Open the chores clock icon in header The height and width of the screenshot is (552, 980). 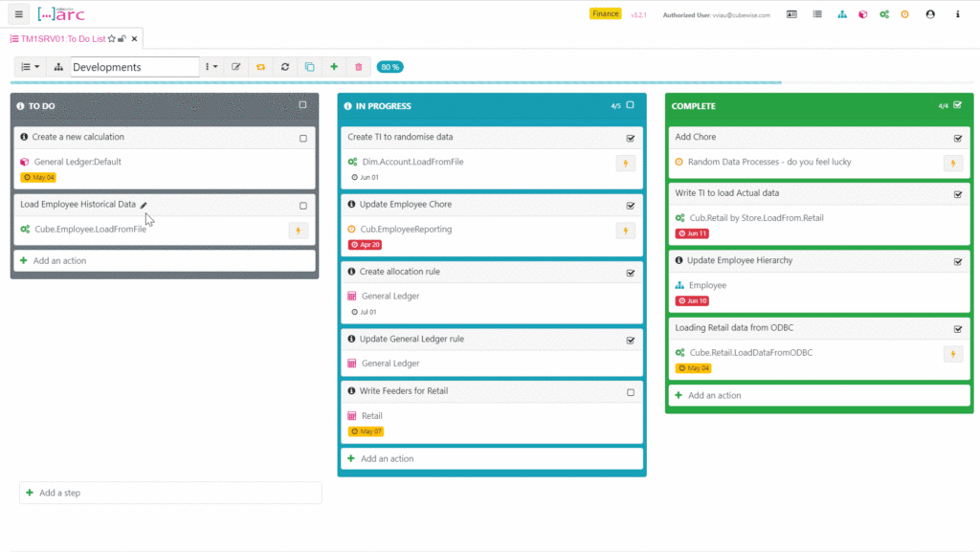tap(904, 14)
